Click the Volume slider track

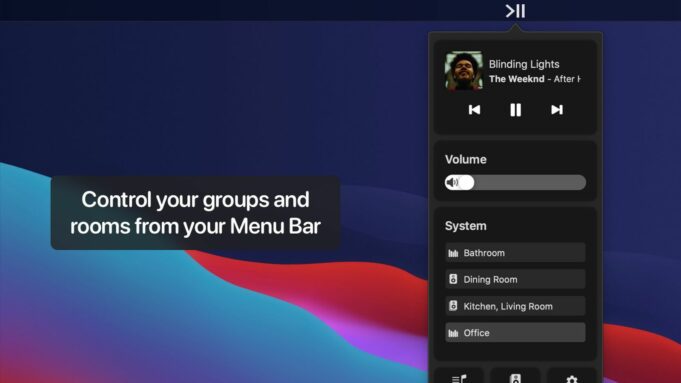516,182
